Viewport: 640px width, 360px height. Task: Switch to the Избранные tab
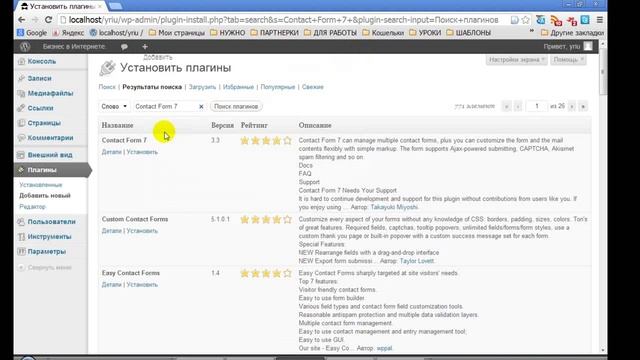(238, 87)
